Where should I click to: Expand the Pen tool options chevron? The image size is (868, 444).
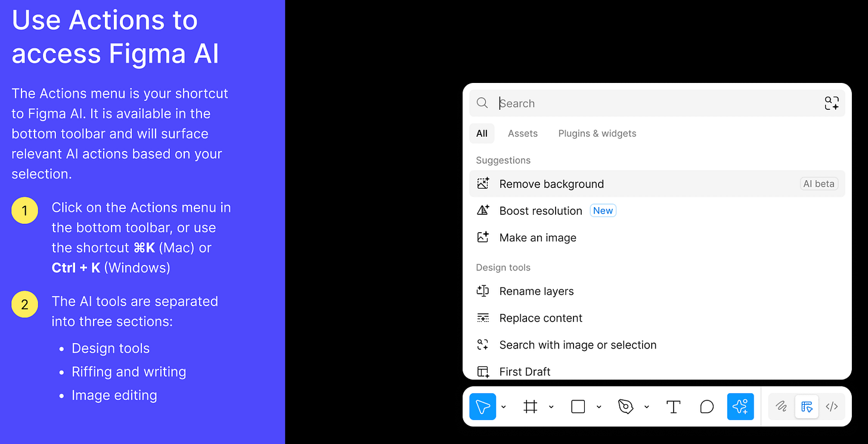[647, 407]
